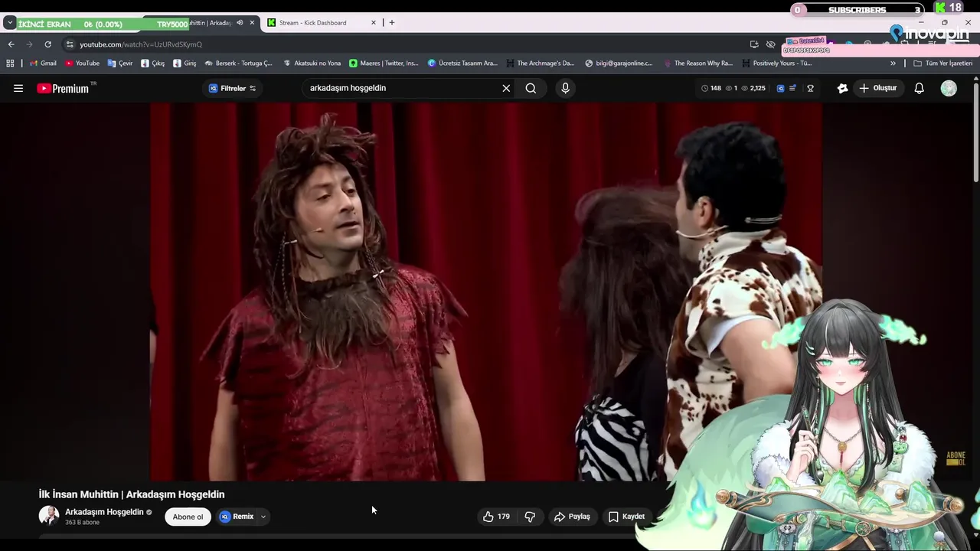Start voice search with microphone icon
Screen dimensions: 980x551
pyautogui.click(x=565, y=88)
